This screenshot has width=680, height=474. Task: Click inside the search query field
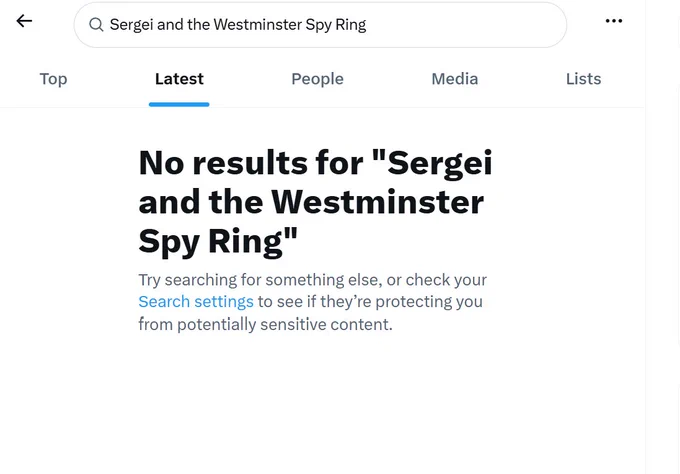320,25
